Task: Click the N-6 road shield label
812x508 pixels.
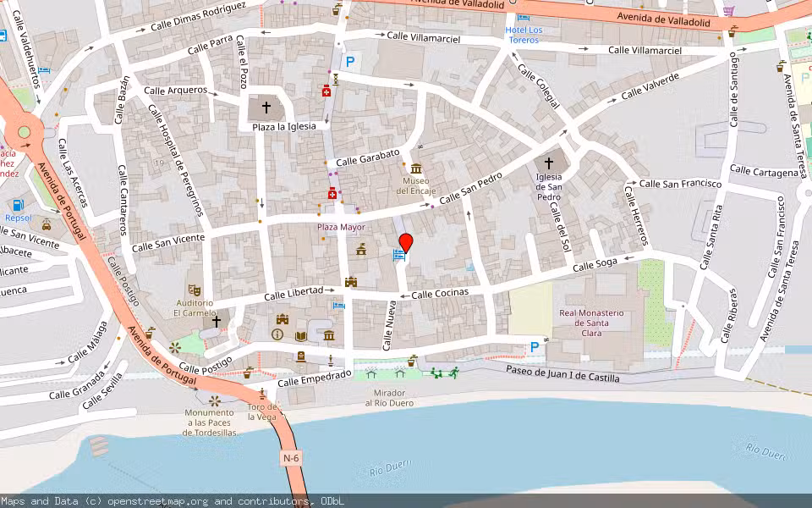Action: point(290,458)
